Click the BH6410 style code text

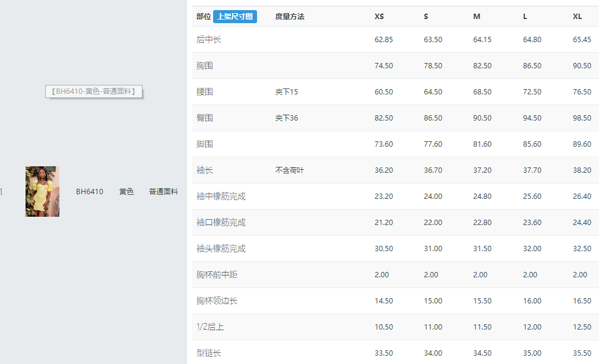point(90,192)
